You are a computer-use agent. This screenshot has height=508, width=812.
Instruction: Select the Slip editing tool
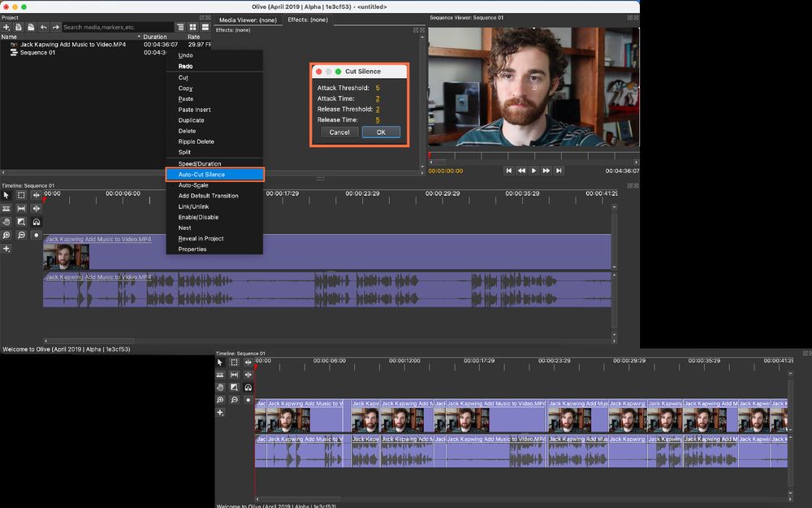(19, 208)
